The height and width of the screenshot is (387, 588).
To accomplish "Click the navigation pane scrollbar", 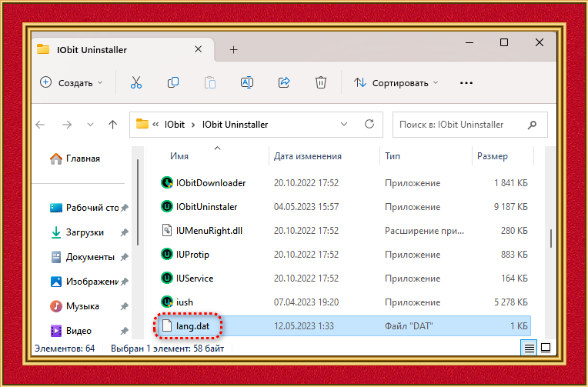I will tap(138, 202).
